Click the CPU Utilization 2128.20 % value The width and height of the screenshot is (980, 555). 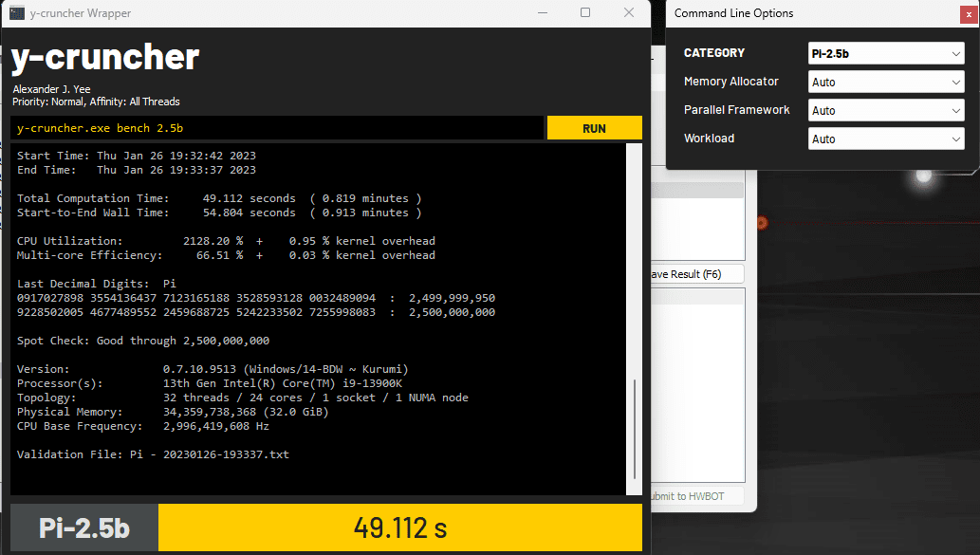click(x=213, y=241)
